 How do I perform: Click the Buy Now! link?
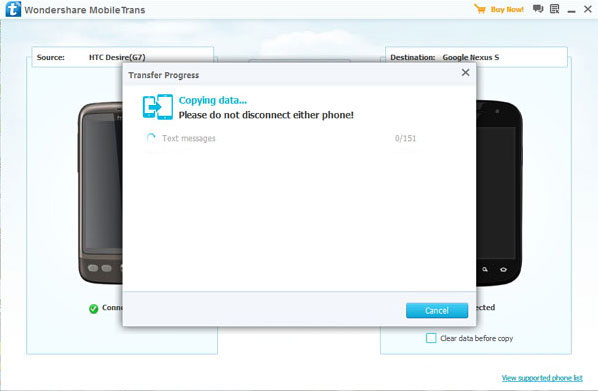tap(507, 10)
